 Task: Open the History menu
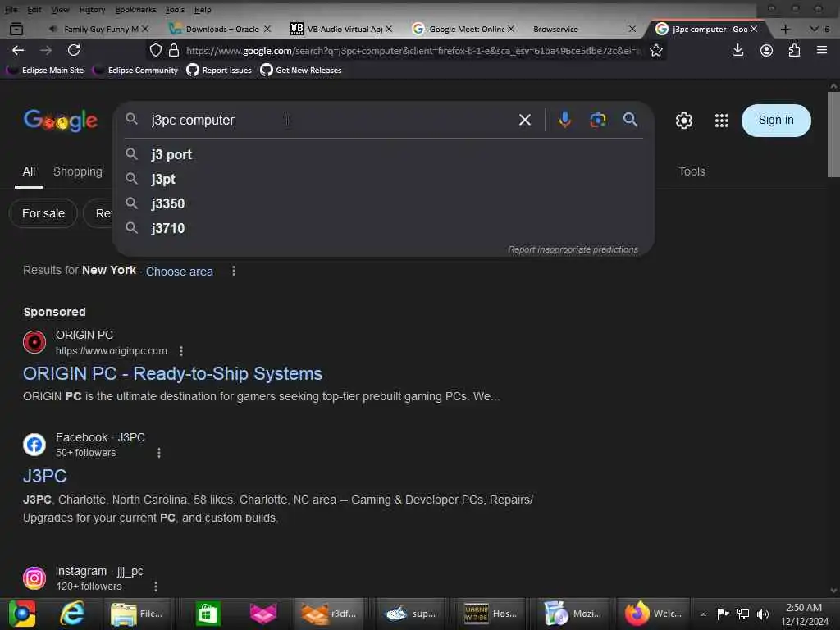pyautogui.click(x=92, y=10)
